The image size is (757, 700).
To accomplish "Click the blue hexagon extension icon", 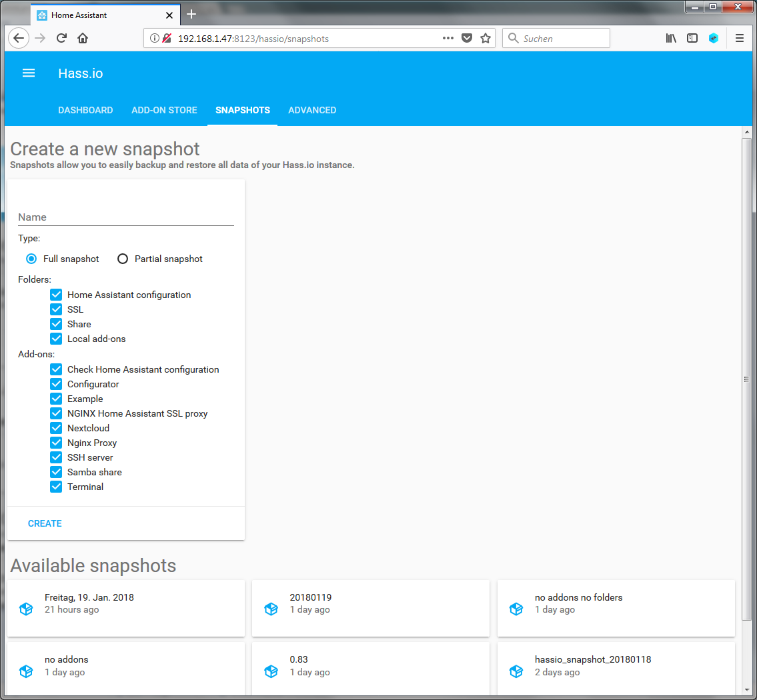I will [714, 38].
